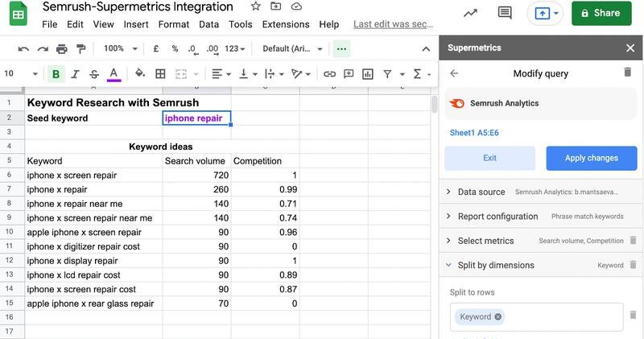
Task: Print the spreadsheet with printer icon
Action: [62, 49]
